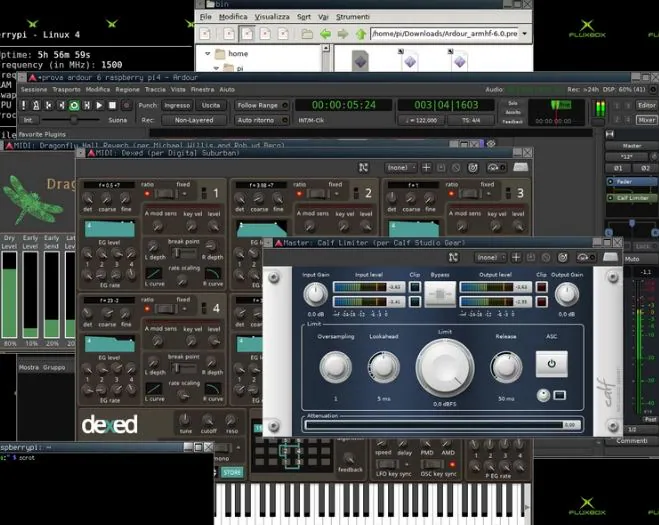
Task: Click the pin connections icon in Calf Limiter toolbar
Action: pyautogui.click(x=453, y=257)
